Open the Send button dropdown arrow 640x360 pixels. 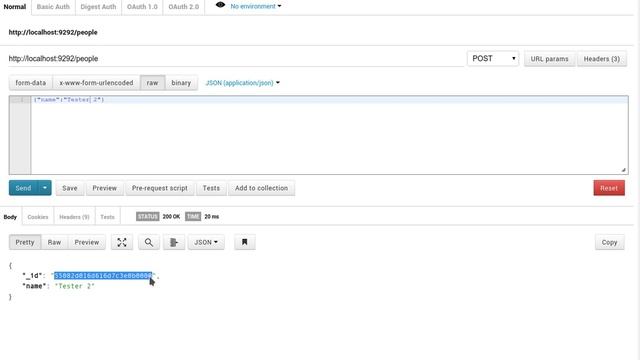[44, 188]
